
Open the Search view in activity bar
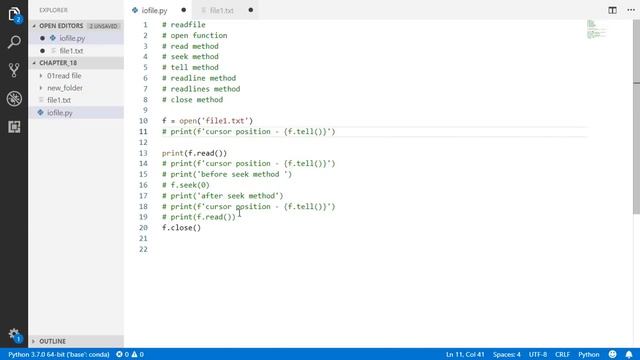[14, 42]
